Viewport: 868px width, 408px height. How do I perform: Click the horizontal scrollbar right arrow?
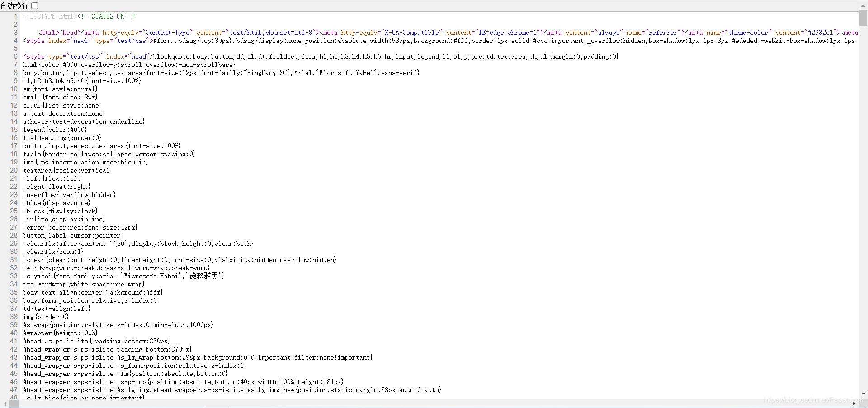pos(854,403)
